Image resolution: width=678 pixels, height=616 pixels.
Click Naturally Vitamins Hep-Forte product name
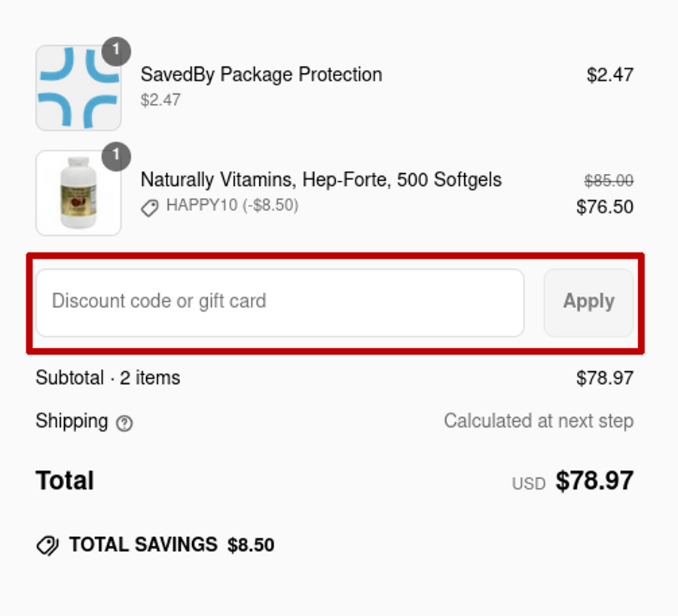(321, 180)
